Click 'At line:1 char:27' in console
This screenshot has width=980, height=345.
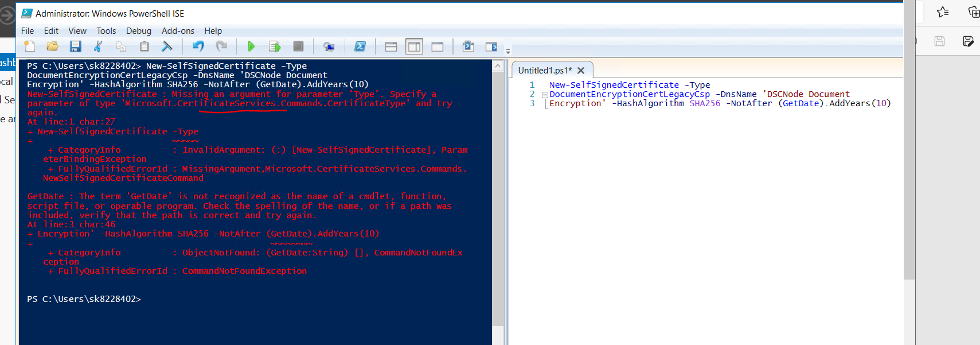(71, 122)
